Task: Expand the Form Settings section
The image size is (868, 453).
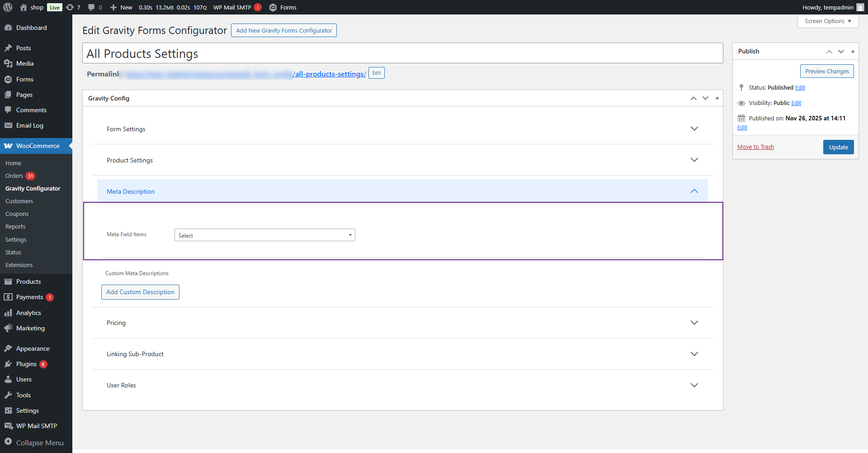Action: tap(403, 129)
